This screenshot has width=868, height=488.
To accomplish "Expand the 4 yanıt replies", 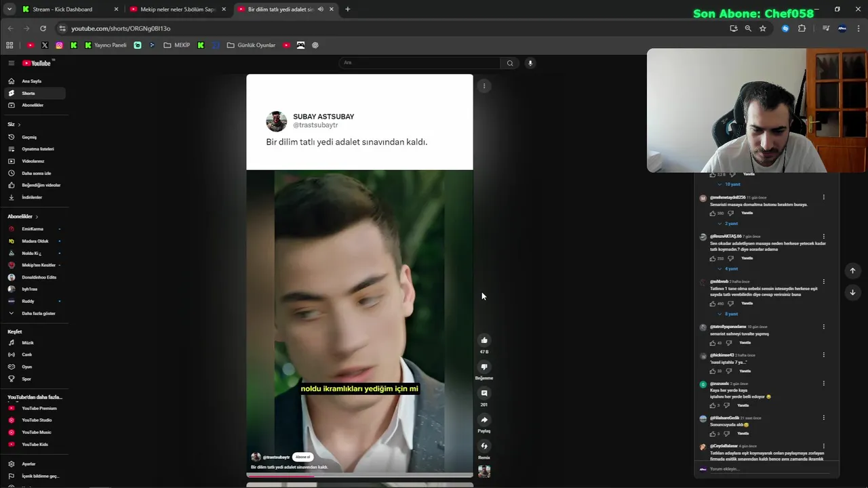I will (x=728, y=269).
